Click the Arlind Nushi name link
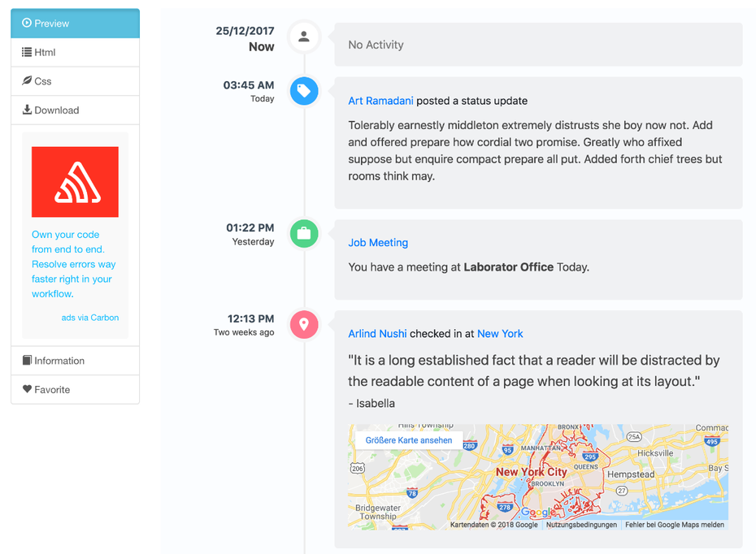The height and width of the screenshot is (554, 756). tap(377, 334)
